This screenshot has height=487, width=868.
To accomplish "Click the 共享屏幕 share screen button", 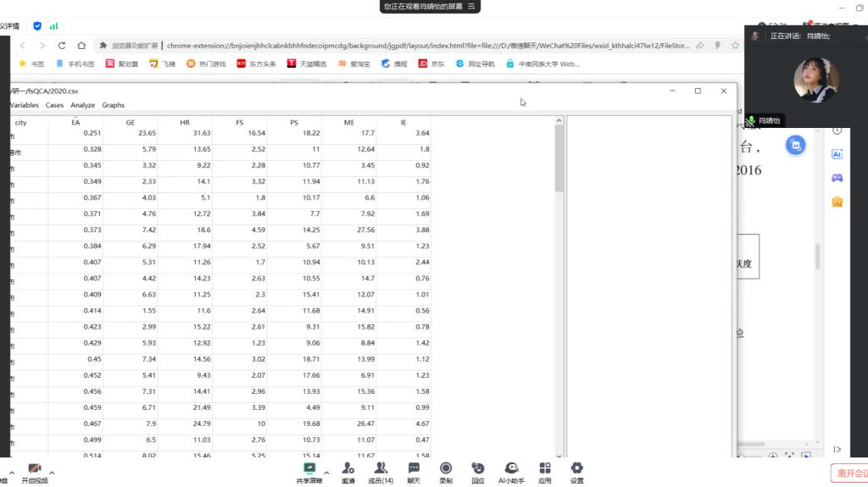I will [x=309, y=473].
